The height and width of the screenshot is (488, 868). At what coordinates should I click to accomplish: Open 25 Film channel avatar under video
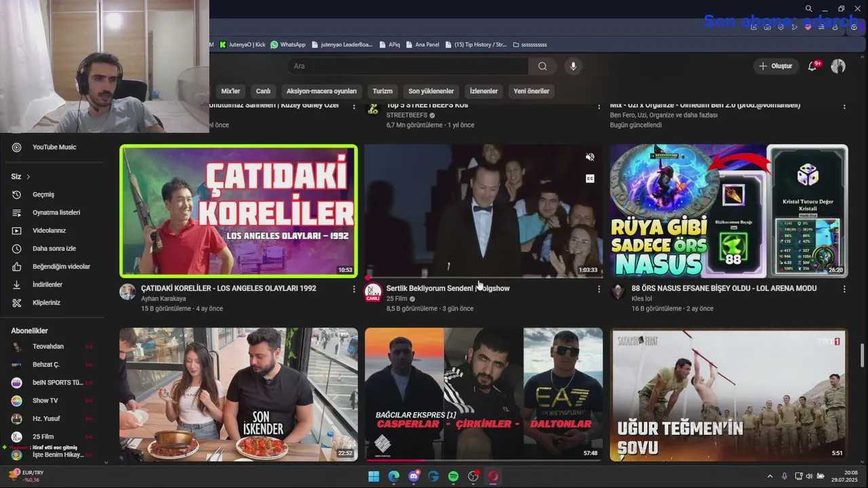[x=373, y=292]
